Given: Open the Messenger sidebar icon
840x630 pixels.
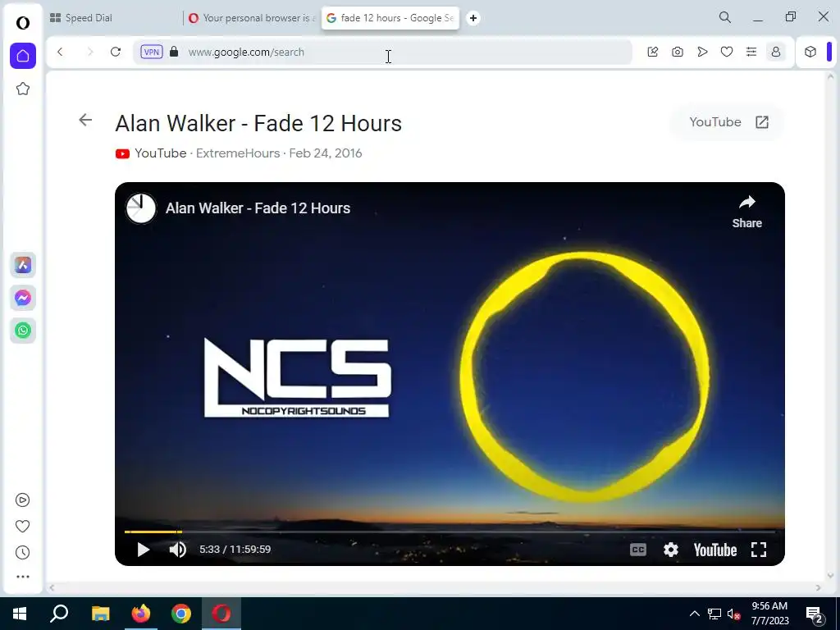Looking at the screenshot, I should (22, 298).
